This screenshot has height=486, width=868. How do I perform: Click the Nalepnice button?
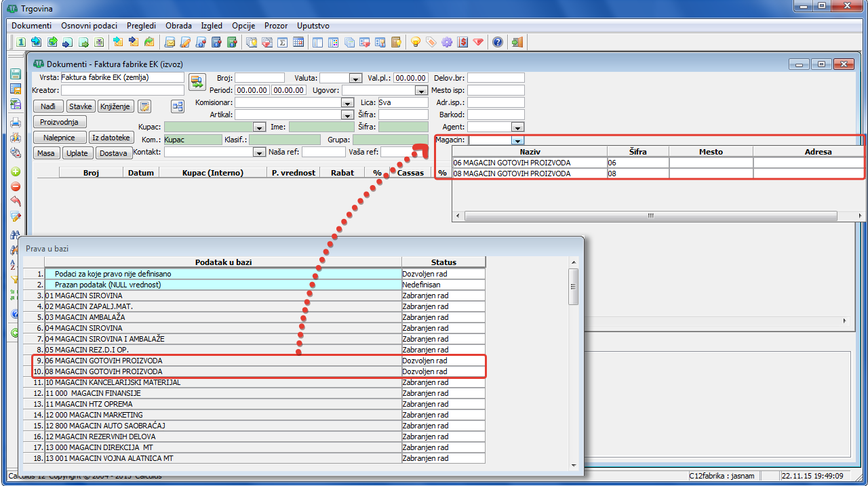(x=60, y=138)
